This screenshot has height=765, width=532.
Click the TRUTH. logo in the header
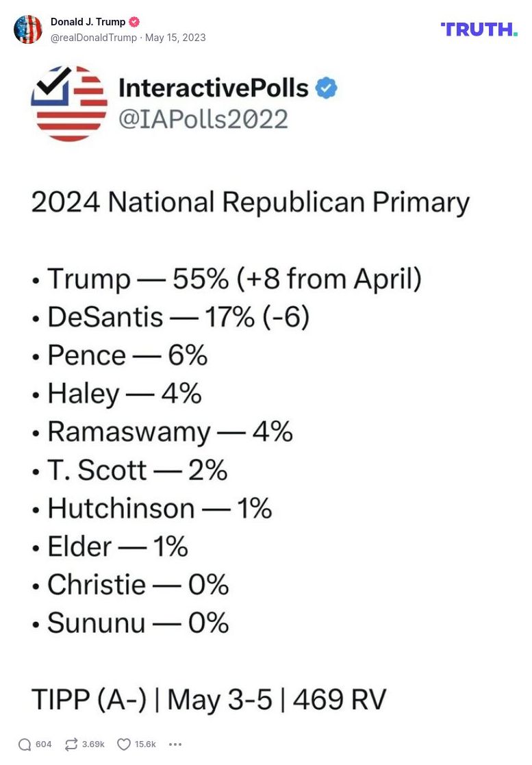click(479, 29)
